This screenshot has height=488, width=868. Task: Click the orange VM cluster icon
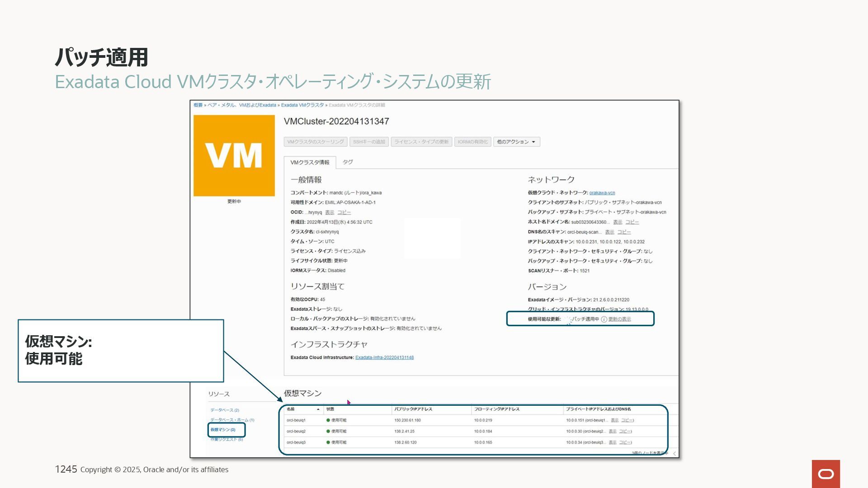tap(234, 155)
